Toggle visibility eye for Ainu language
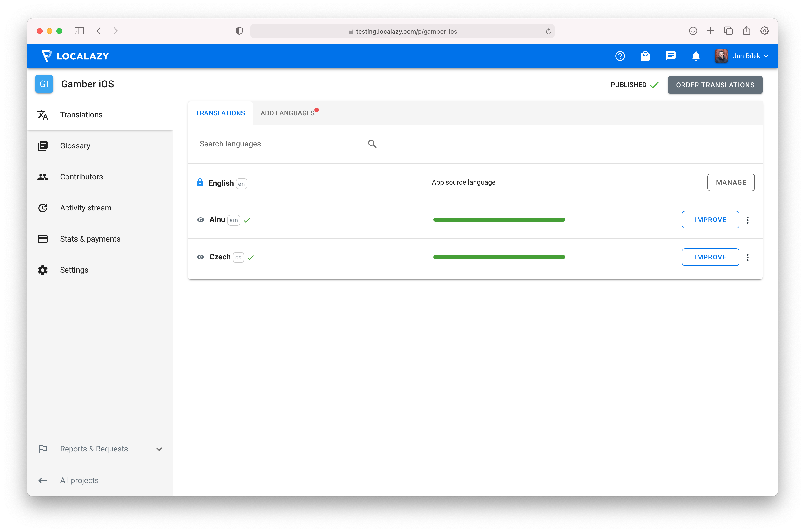Viewport: 805px width, 532px height. [201, 220]
